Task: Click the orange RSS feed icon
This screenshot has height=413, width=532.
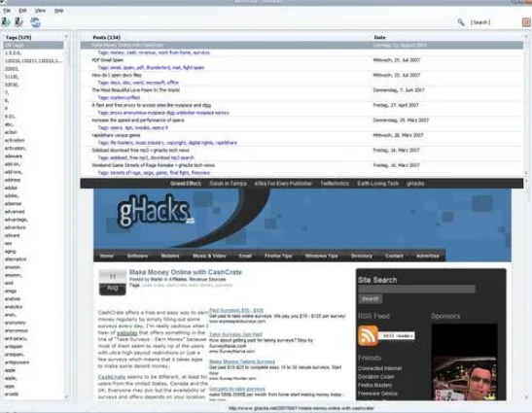Action: point(369,335)
